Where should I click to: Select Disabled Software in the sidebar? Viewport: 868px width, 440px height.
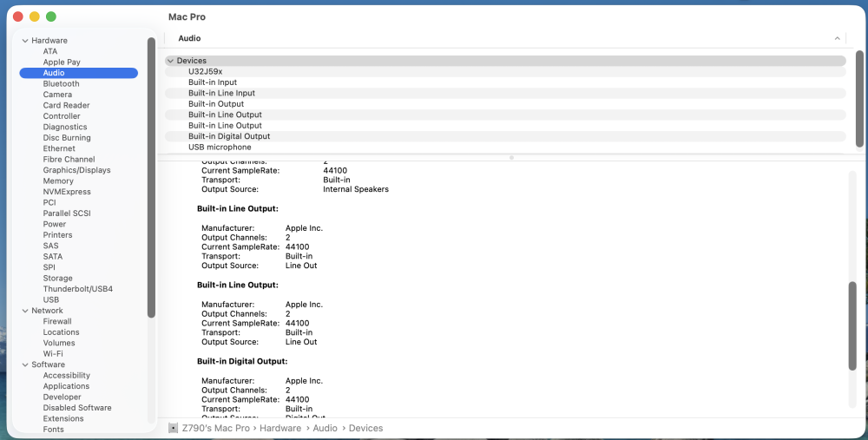[77, 408]
